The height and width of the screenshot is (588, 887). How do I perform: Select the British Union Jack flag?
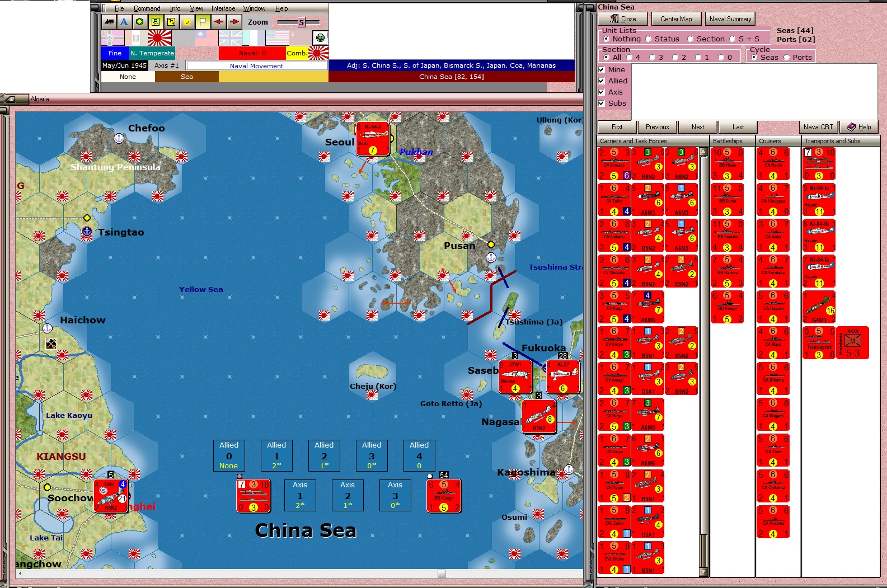[230, 38]
